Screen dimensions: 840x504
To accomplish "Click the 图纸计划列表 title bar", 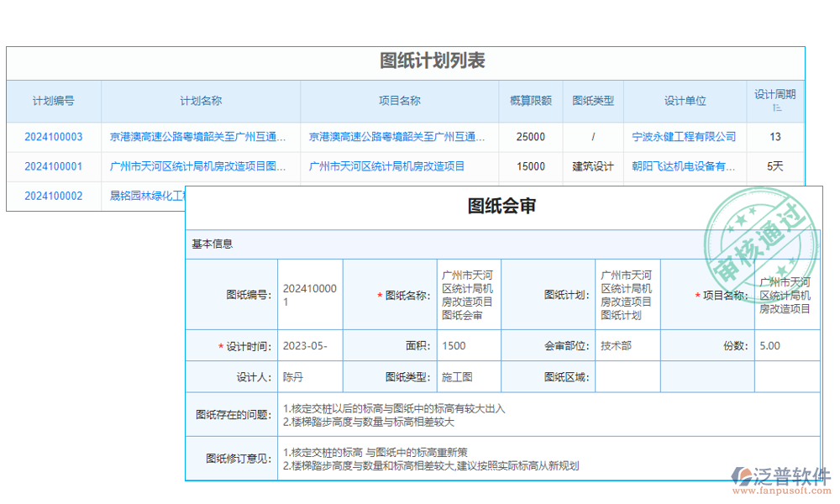I will [420, 60].
